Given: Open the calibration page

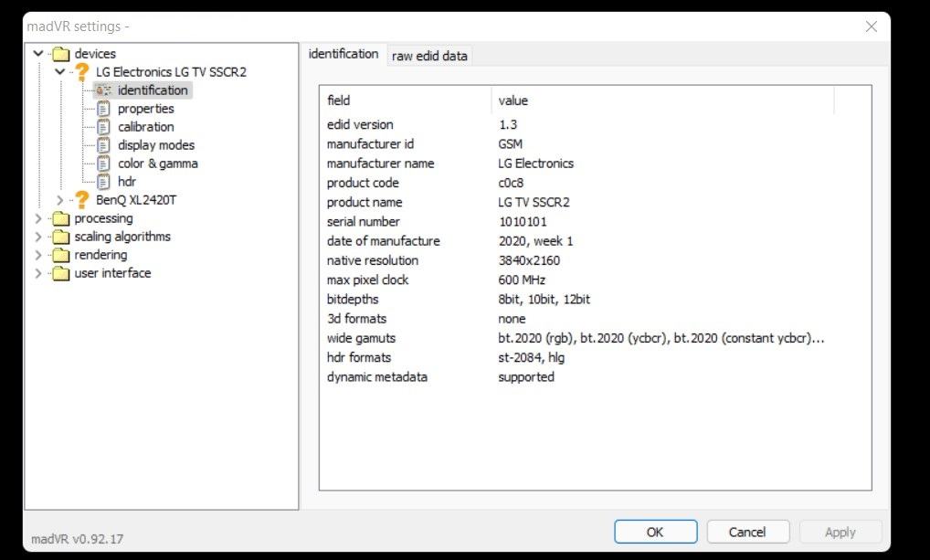Looking at the screenshot, I should (146, 127).
